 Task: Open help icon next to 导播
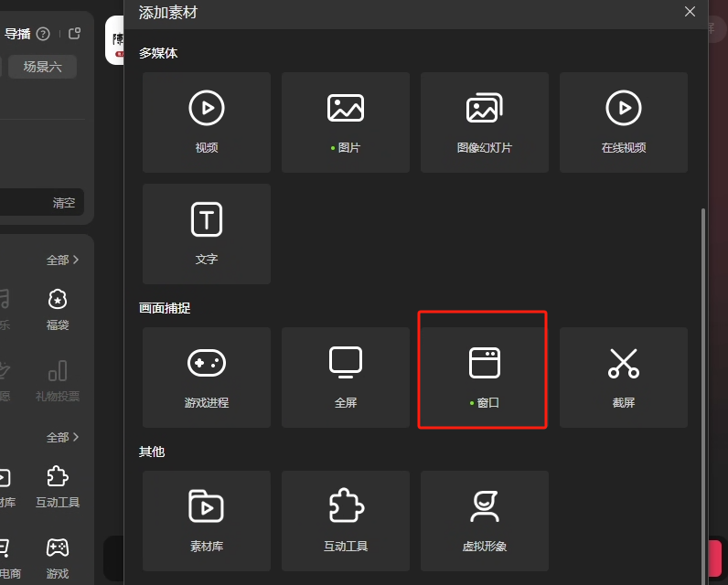click(43, 34)
